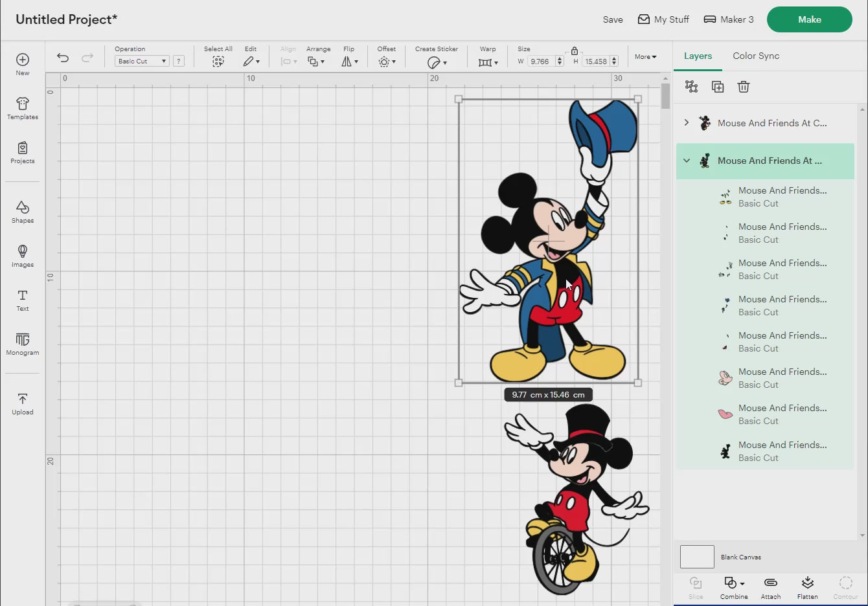Open the Create Sticker tool

[x=437, y=62]
